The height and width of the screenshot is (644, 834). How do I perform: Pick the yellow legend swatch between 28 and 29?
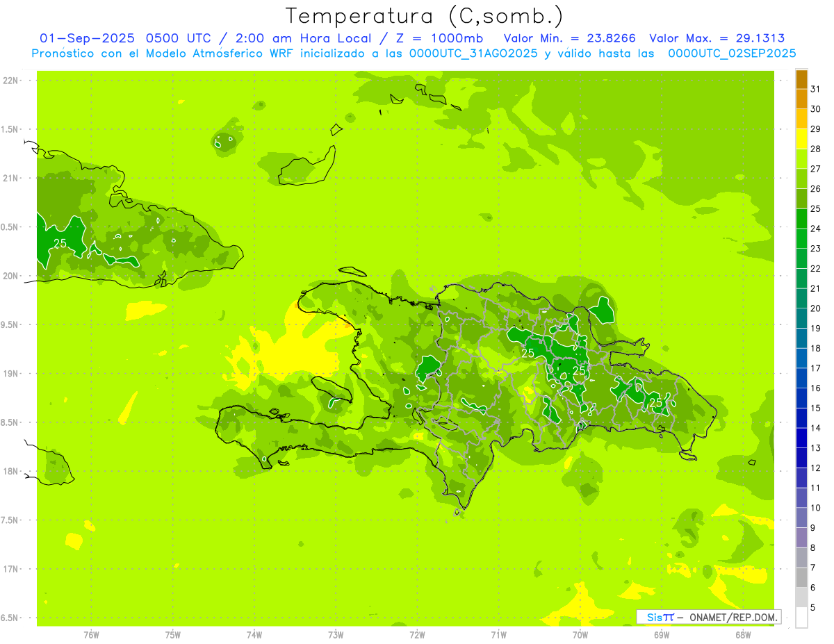point(801,138)
